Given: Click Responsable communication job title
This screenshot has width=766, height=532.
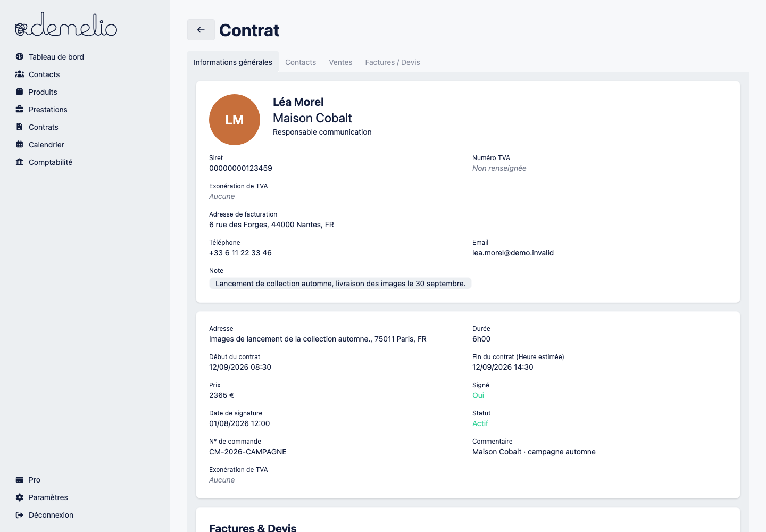Looking at the screenshot, I should (322, 132).
